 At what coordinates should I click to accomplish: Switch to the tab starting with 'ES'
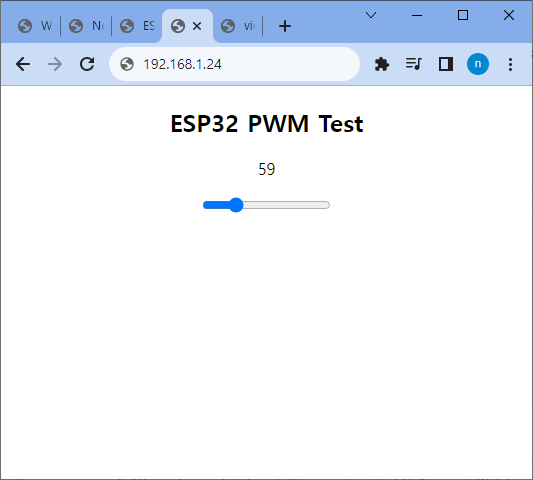[x=137, y=26]
